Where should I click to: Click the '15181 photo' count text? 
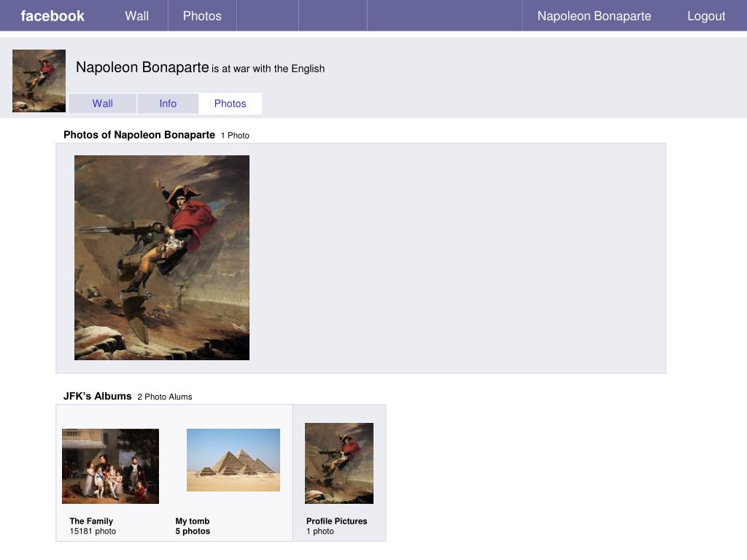click(x=93, y=531)
